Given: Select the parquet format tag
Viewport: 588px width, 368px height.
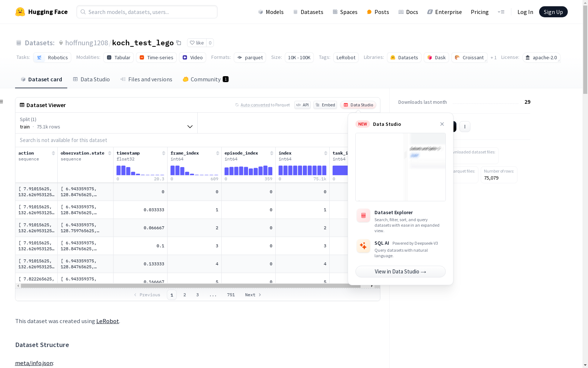Looking at the screenshot, I should click(x=250, y=57).
